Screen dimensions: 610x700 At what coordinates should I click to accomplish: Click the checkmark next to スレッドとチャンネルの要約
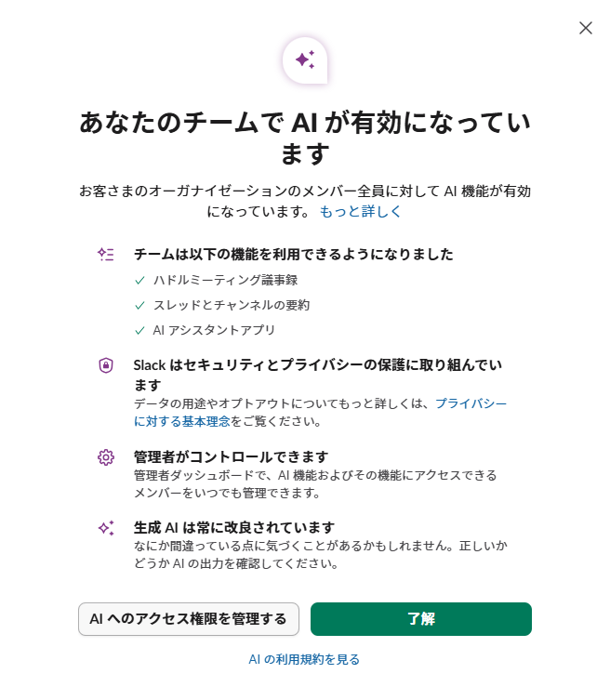coord(139,305)
